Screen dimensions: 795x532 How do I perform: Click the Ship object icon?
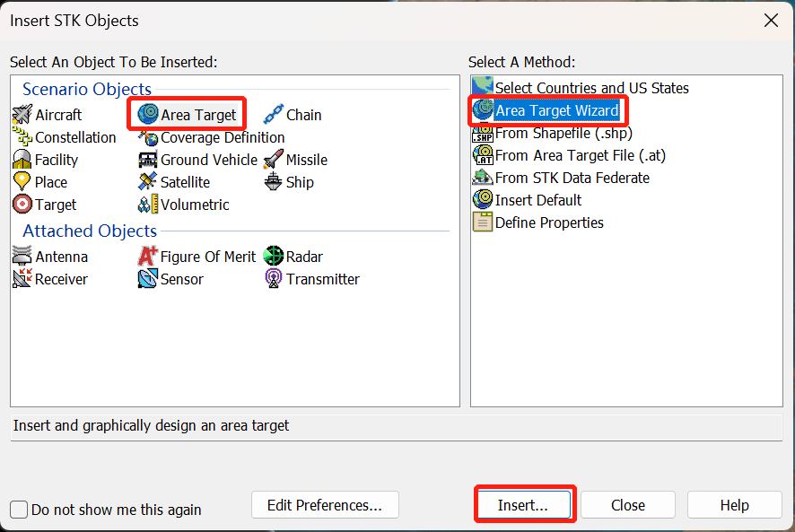point(274,182)
